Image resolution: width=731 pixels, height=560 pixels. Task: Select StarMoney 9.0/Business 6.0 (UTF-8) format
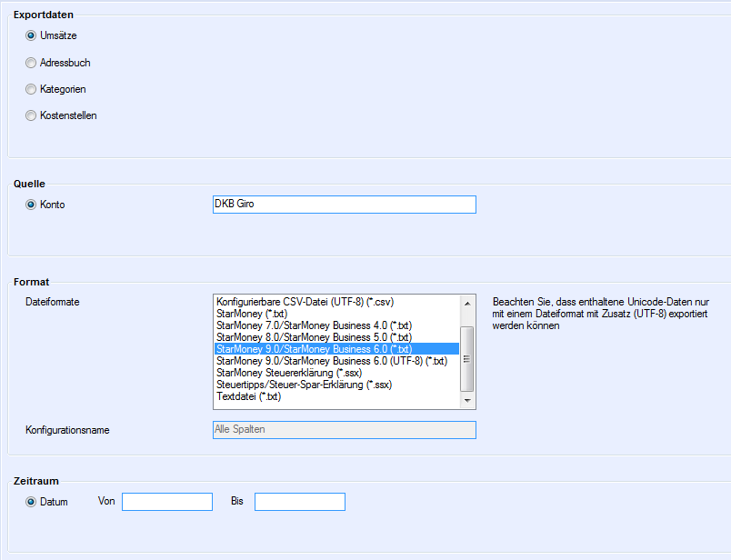[336, 361]
